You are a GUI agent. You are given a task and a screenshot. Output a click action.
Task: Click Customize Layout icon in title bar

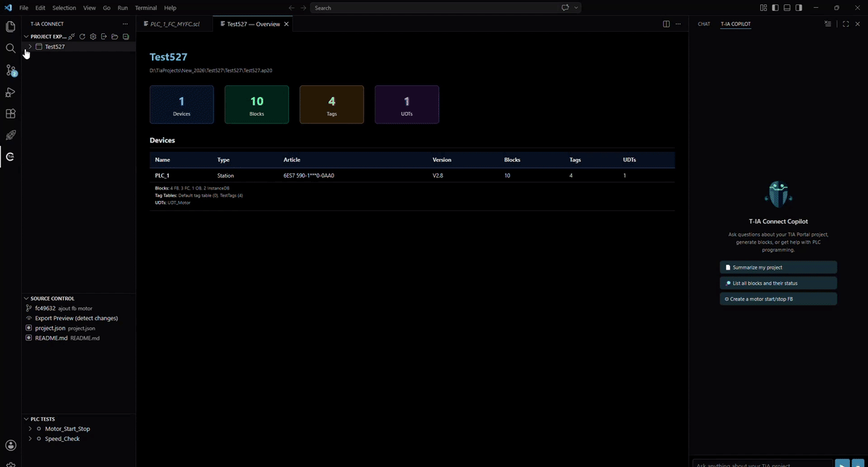[x=764, y=8]
